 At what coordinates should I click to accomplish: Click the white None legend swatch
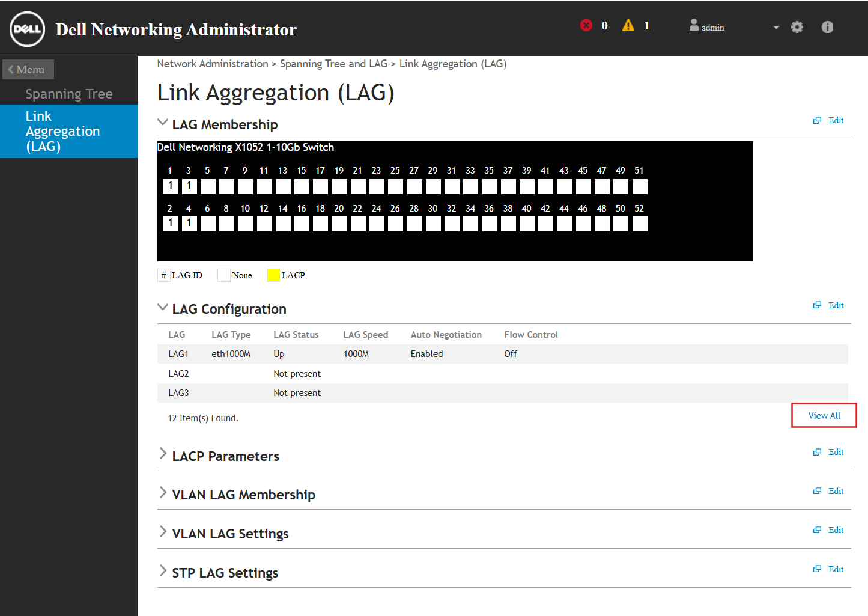point(224,275)
